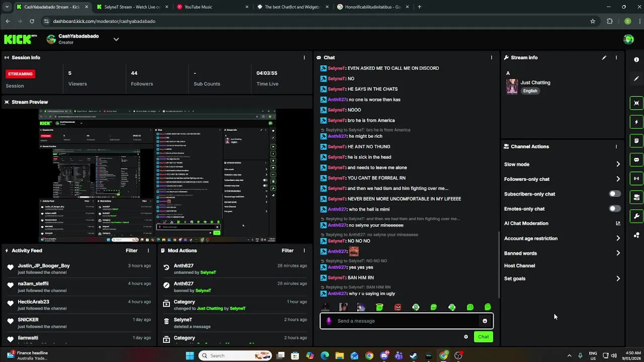Toggle Emotes-only chat
644x362 pixels.
tap(614, 208)
